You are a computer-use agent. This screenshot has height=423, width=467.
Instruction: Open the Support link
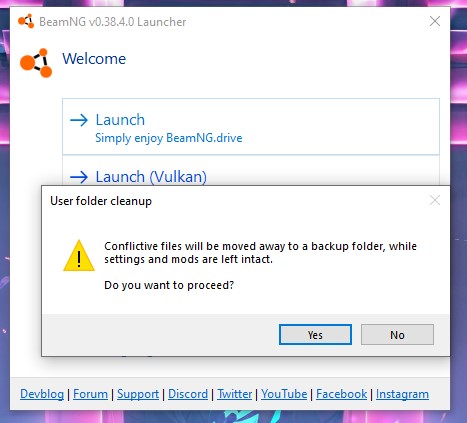click(138, 394)
